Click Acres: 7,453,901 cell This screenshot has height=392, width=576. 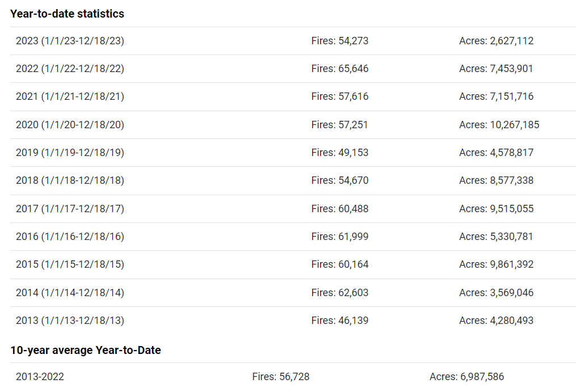(496, 69)
